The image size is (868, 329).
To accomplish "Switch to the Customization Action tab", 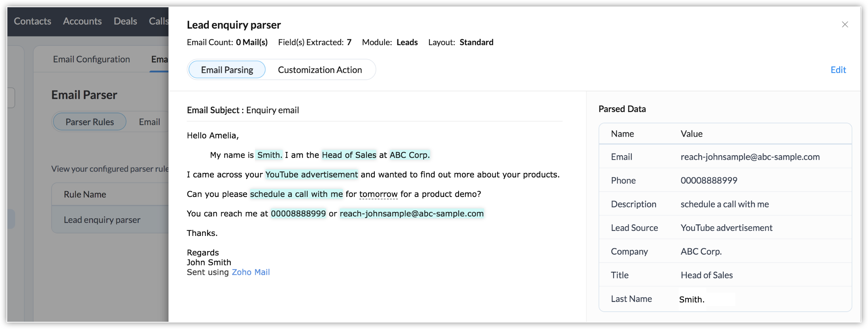I will (320, 70).
